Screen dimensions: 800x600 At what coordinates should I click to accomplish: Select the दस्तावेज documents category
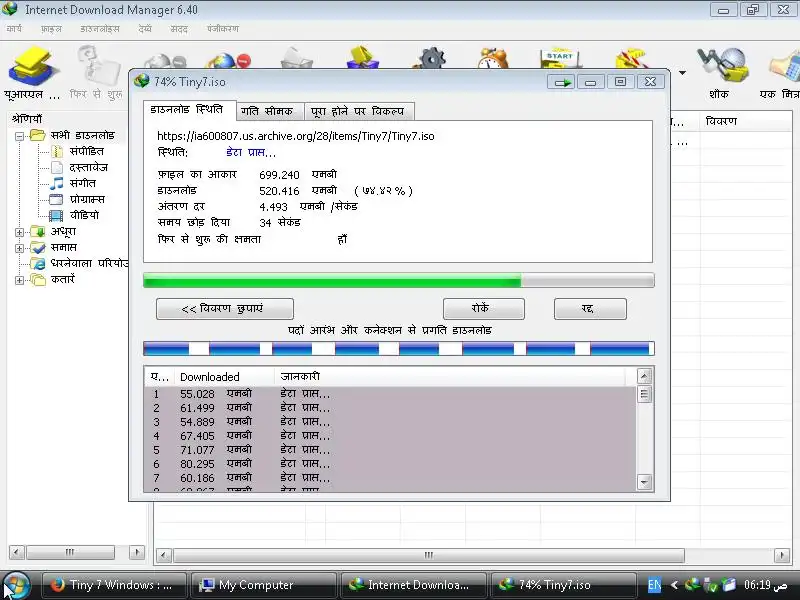pyautogui.click(x=88, y=167)
